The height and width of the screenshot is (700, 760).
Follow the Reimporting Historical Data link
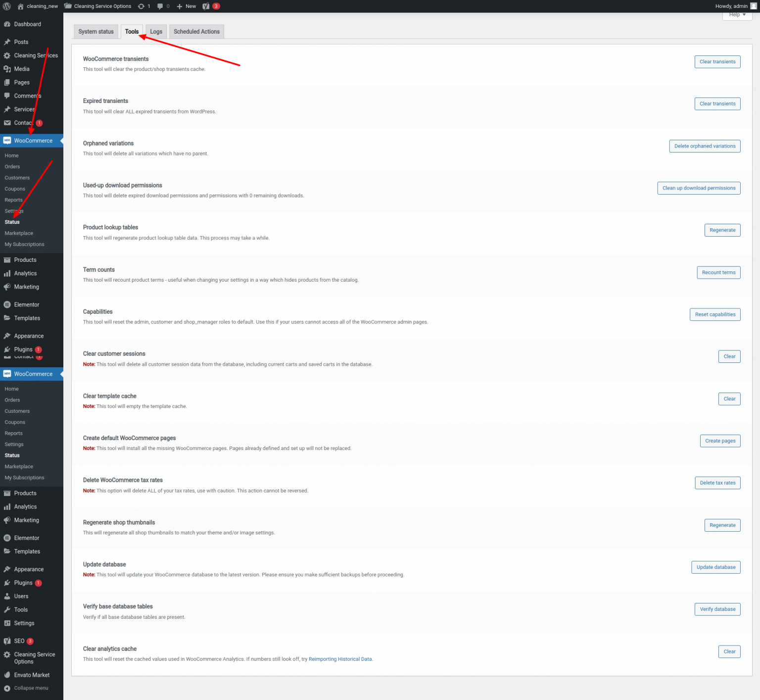pos(340,659)
